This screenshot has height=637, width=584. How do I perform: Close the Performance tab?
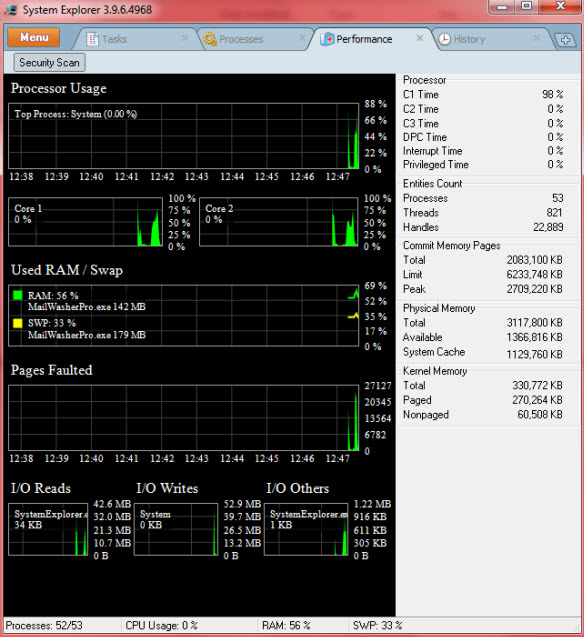pyautogui.click(x=420, y=38)
